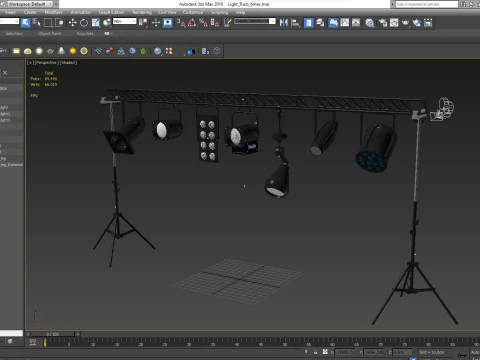This screenshot has width=480, height=360.
Task: Choose Rectangular Selection Region tool
Action: (48, 23)
